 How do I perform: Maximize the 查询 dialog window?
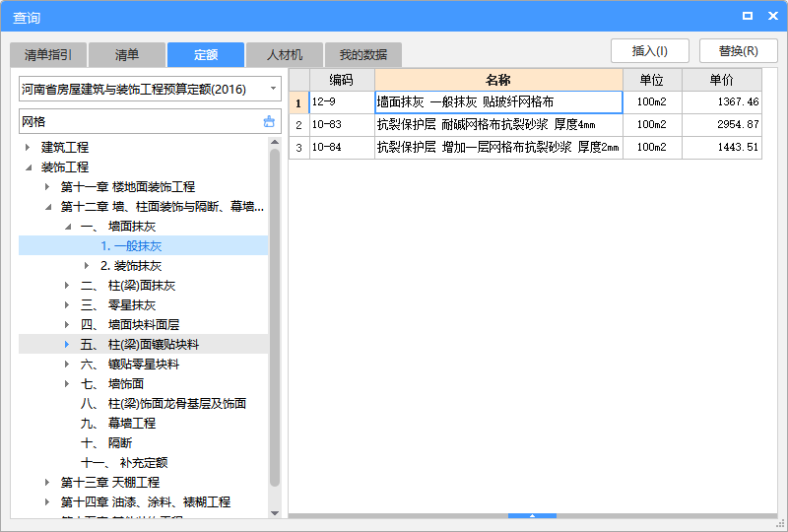click(748, 16)
